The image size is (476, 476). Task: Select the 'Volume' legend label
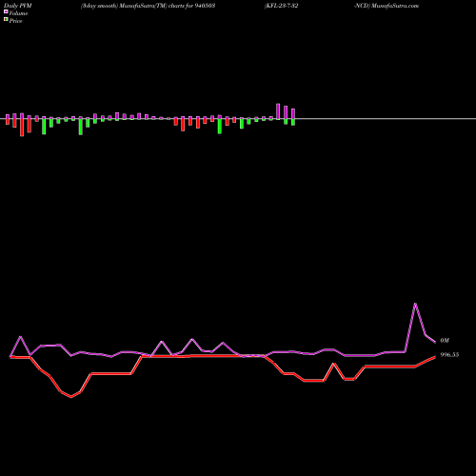18,13
